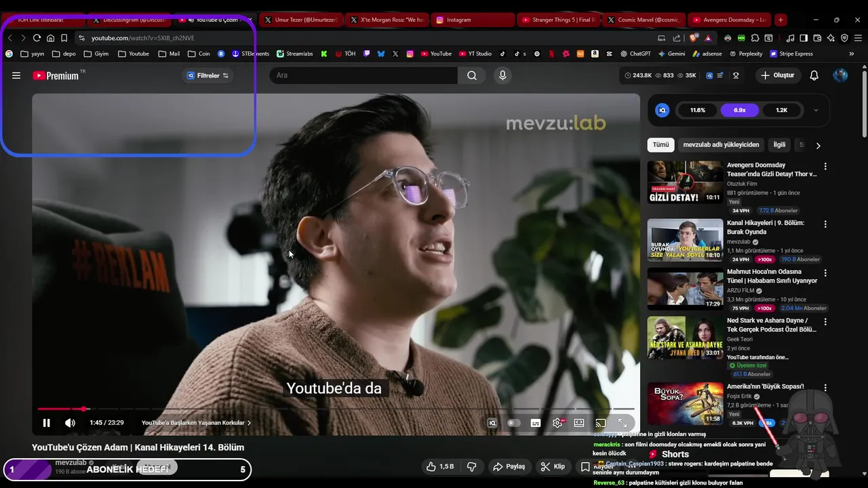
Task: Open the share icon in the address bar
Action: (677, 38)
